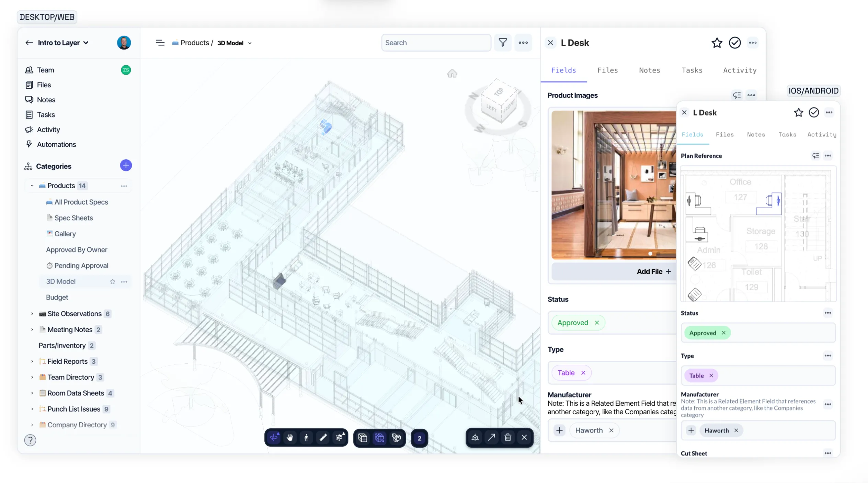Star the L Desk element in desktop panel
The height and width of the screenshot is (483, 868).
(x=717, y=43)
